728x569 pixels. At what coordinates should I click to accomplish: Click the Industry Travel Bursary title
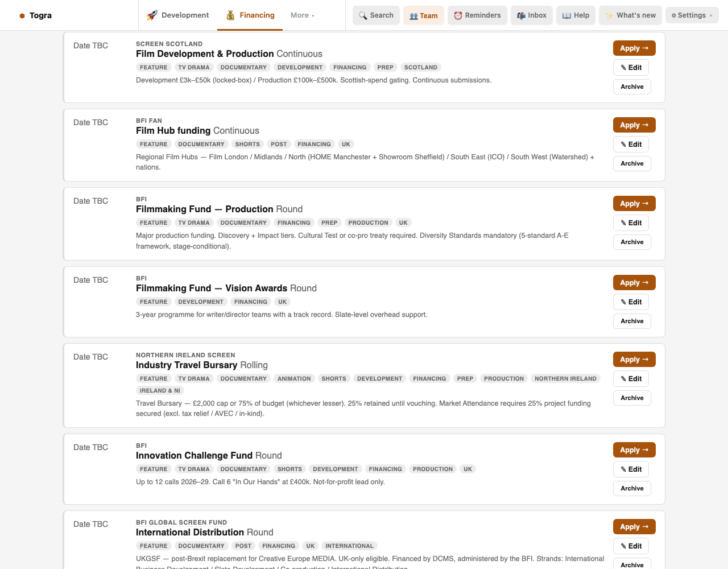[187, 365]
